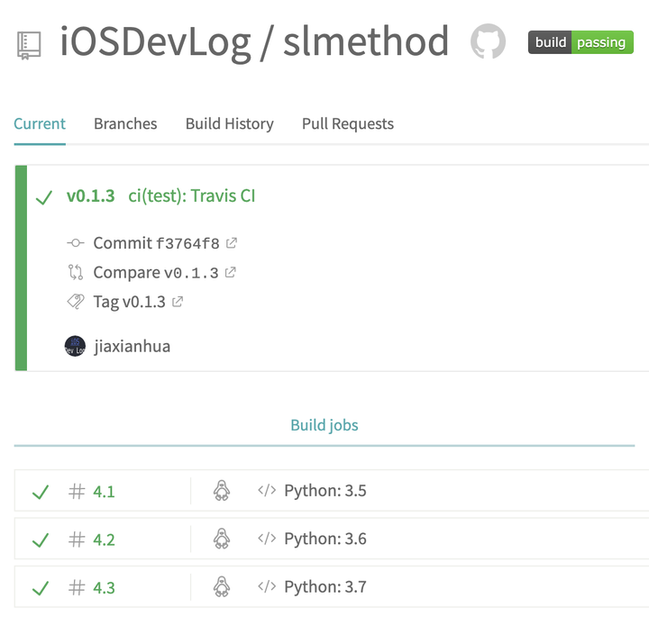This screenshot has width=649, height=644.
Task: Open build job 4.1
Action: pos(104,492)
